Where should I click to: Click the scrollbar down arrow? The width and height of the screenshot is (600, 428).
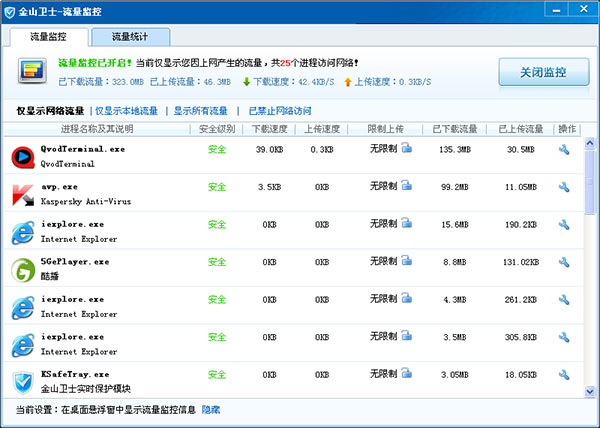pos(590,392)
